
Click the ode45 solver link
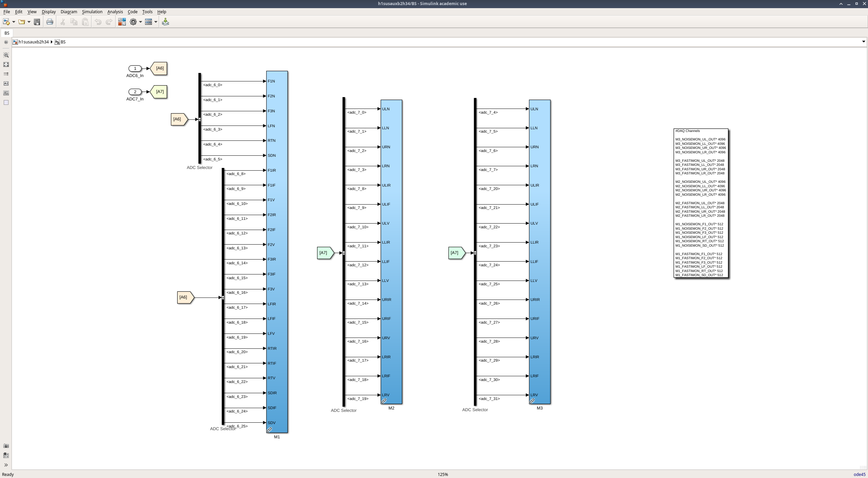tap(859, 474)
